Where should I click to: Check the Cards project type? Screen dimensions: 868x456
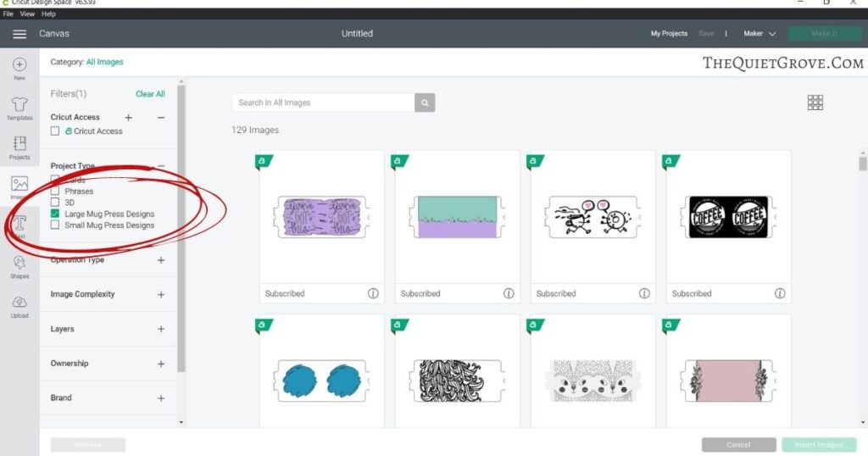point(55,180)
